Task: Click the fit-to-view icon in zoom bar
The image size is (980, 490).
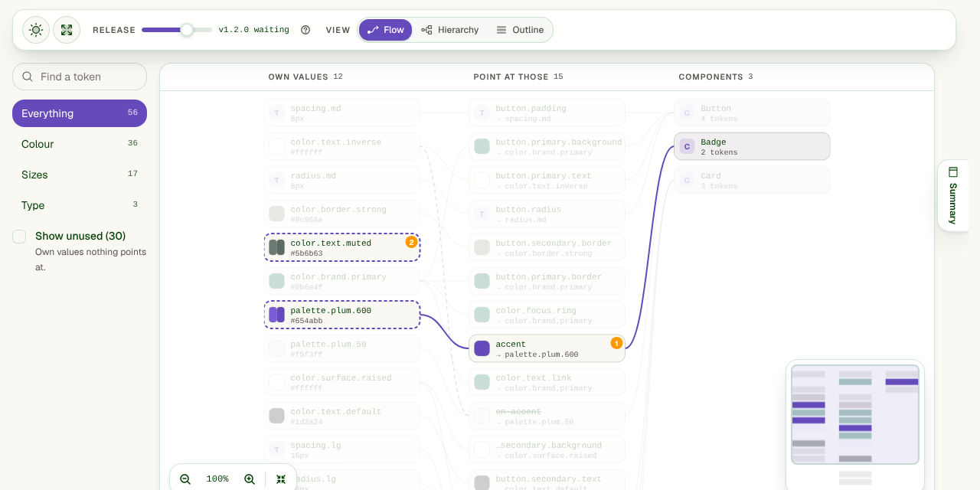Action: click(x=281, y=479)
